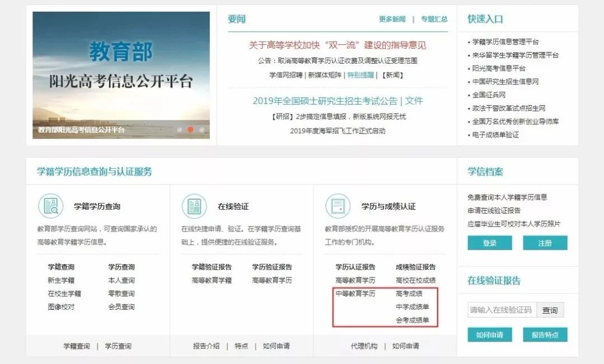Click 零散查询 link
The image size is (604, 364).
(121, 294)
